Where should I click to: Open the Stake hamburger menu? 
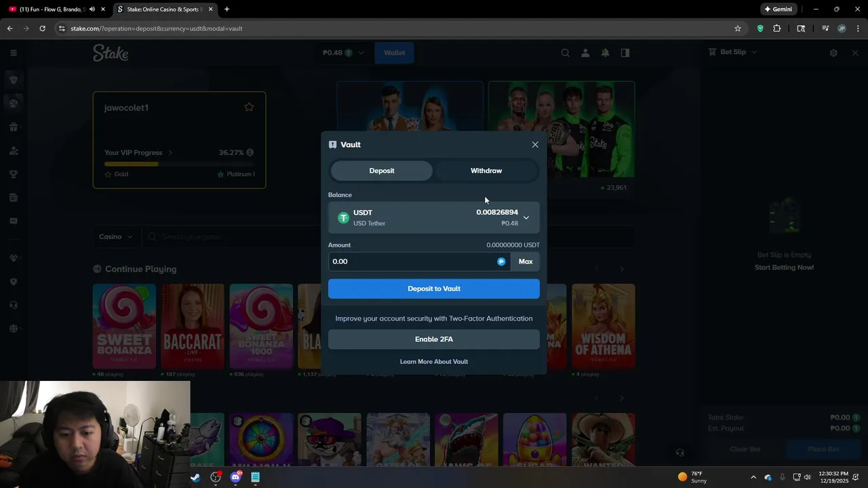click(x=13, y=53)
